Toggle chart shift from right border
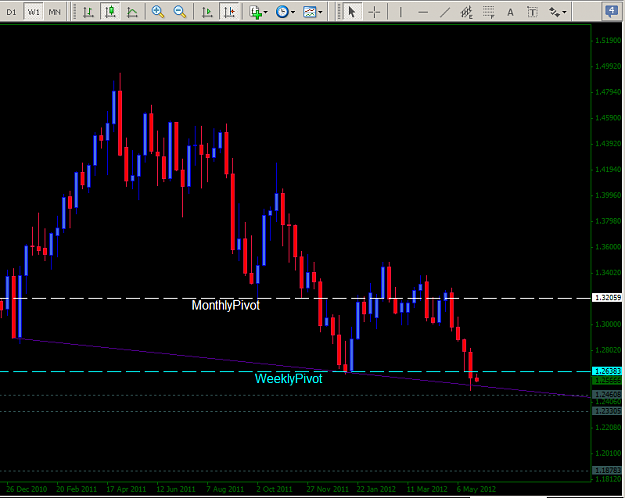This screenshot has width=625, height=498. coord(230,12)
